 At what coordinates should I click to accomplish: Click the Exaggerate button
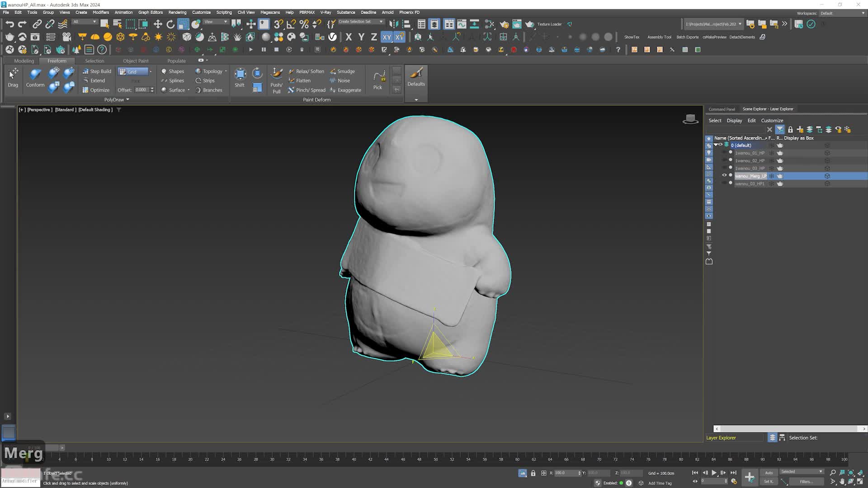345,90
